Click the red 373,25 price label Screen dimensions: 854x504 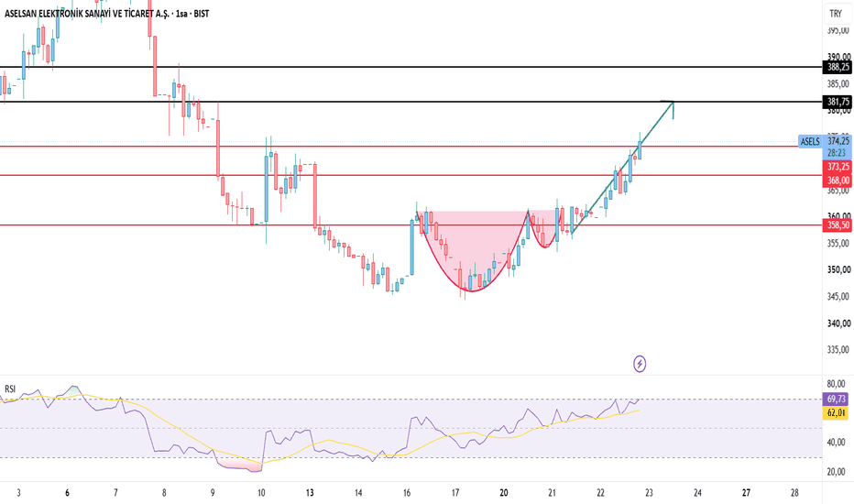point(838,167)
